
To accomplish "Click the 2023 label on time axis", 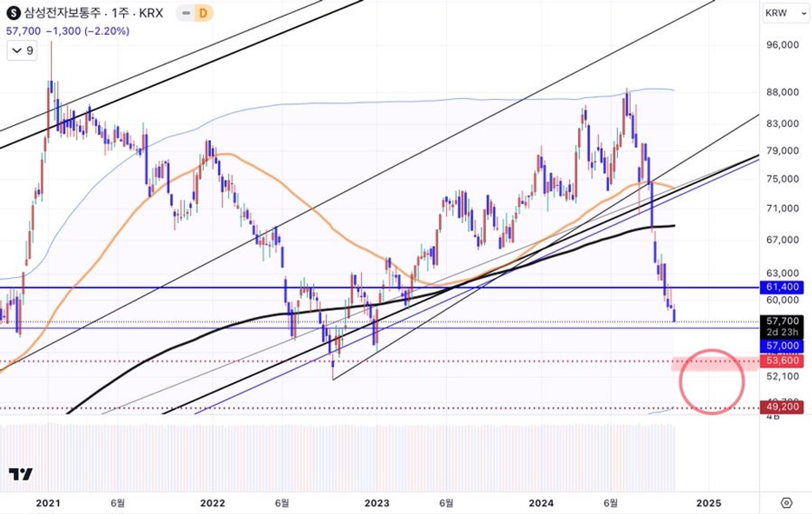I will click(x=376, y=502).
